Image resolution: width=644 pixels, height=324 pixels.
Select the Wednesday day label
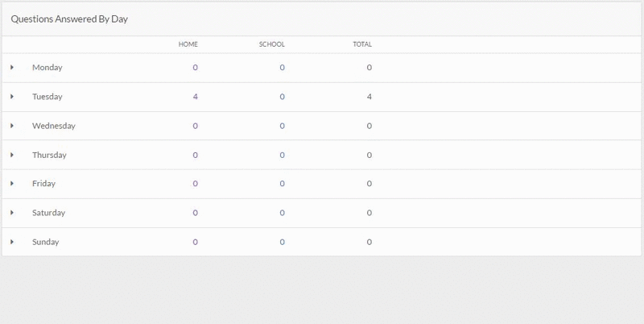click(x=54, y=126)
